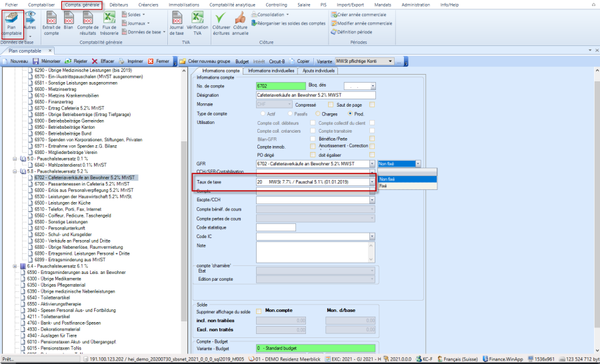Open Données de base ribbon dropdown

pos(143,32)
